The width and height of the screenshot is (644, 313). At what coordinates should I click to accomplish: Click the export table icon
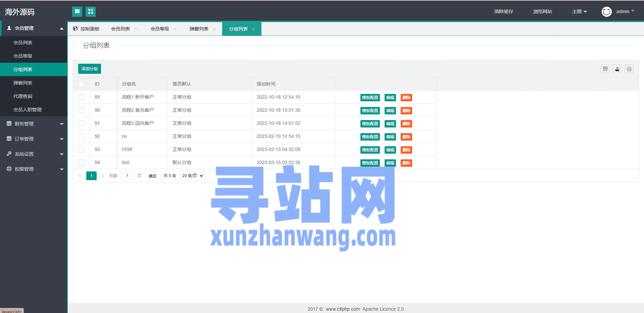(617, 69)
